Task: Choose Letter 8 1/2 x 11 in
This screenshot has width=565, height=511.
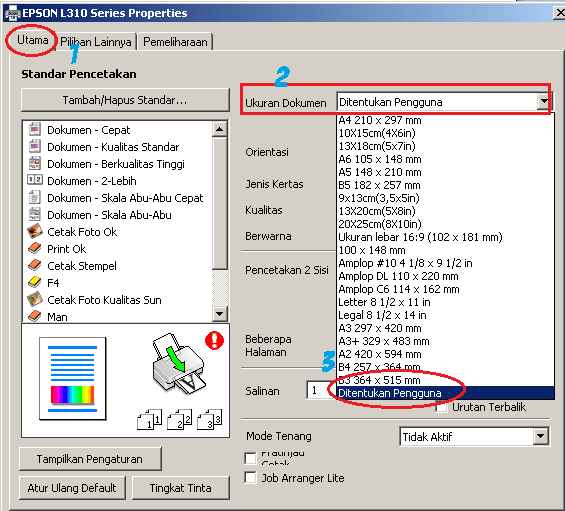Action: pos(445,302)
